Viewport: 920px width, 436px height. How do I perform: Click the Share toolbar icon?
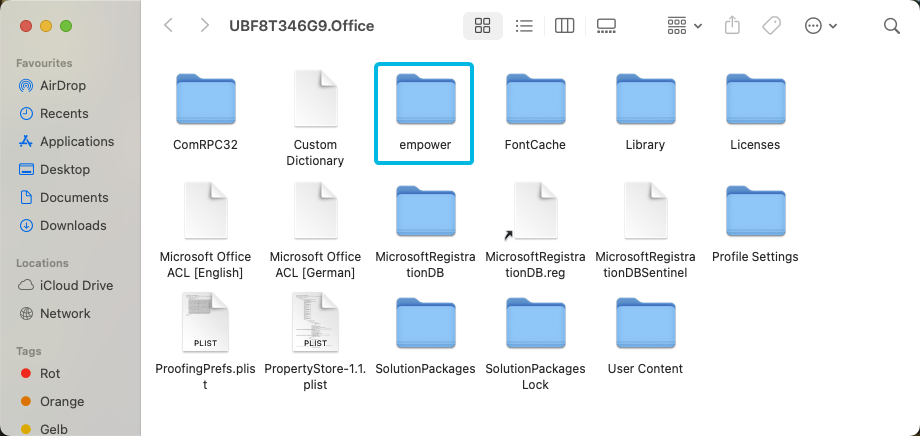[x=732, y=26]
